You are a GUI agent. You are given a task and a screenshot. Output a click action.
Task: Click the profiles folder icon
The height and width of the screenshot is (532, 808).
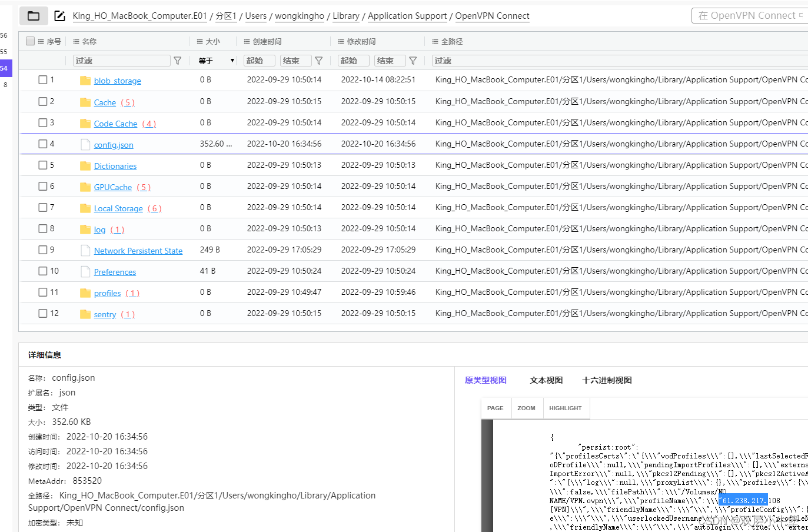[x=85, y=293]
